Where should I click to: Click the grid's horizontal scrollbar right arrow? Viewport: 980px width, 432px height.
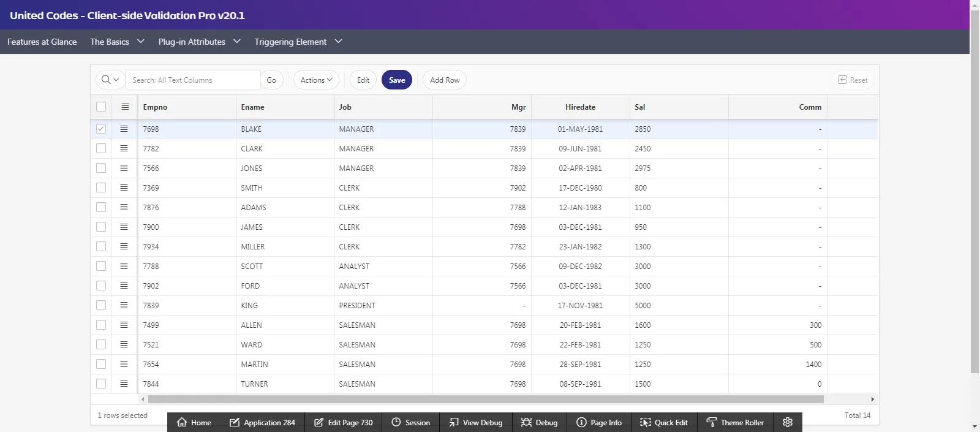[x=872, y=399]
